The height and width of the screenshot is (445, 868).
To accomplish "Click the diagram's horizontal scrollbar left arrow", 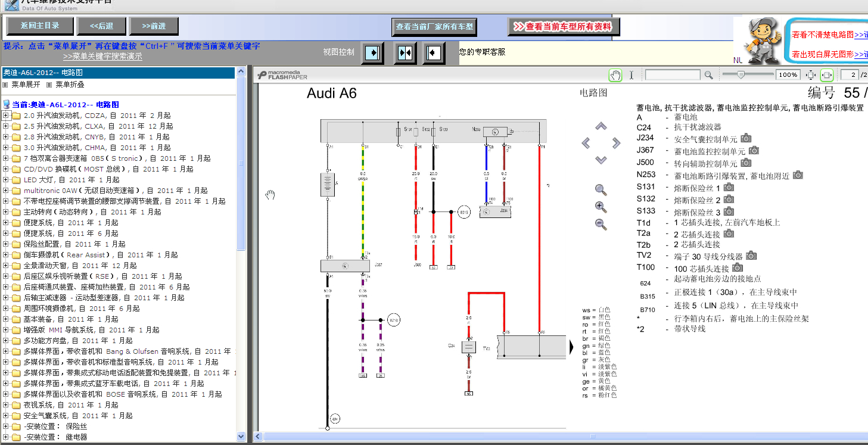I will point(258,436).
